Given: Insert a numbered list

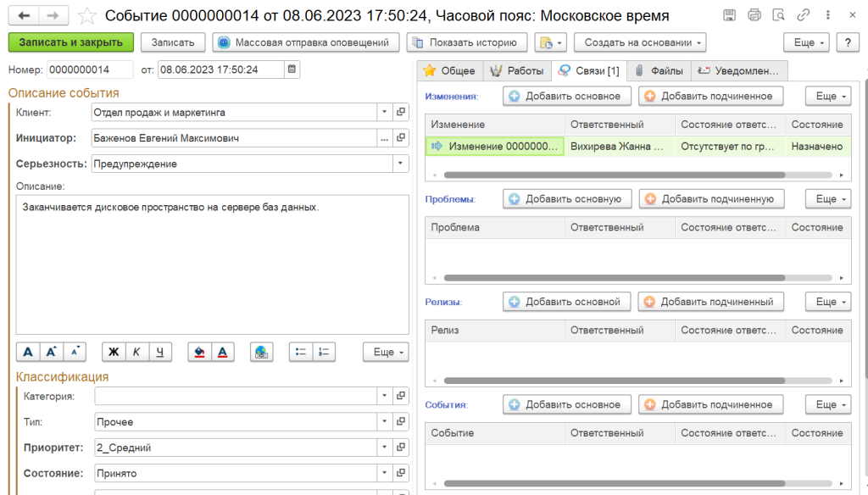Looking at the screenshot, I should pos(324,352).
